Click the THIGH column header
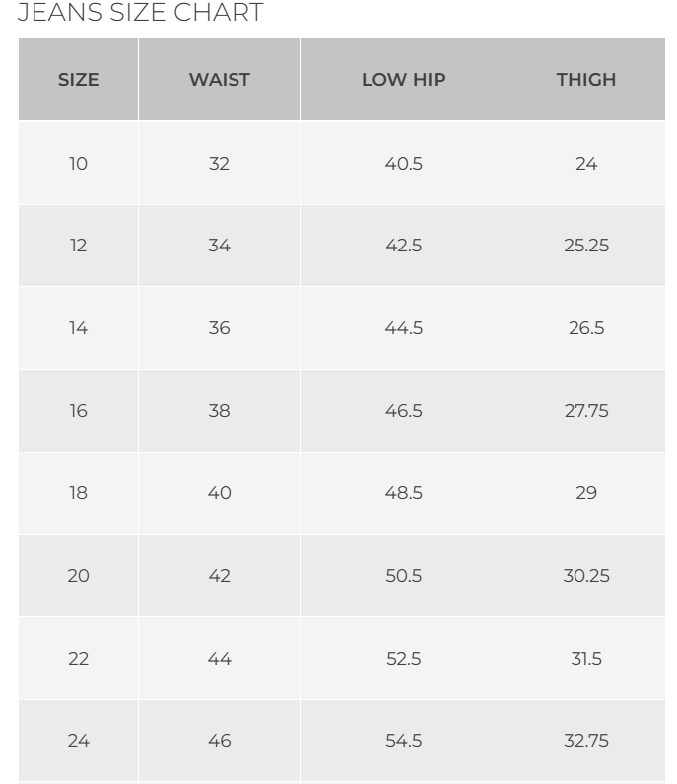The height and width of the screenshot is (784, 677). [x=585, y=80]
